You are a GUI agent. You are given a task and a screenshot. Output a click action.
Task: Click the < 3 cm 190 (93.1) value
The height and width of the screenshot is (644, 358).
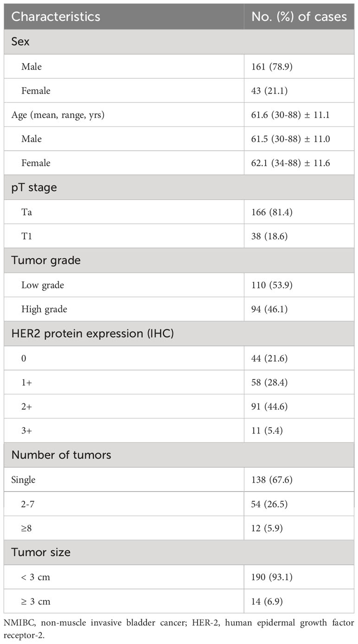(x=271, y=577)
